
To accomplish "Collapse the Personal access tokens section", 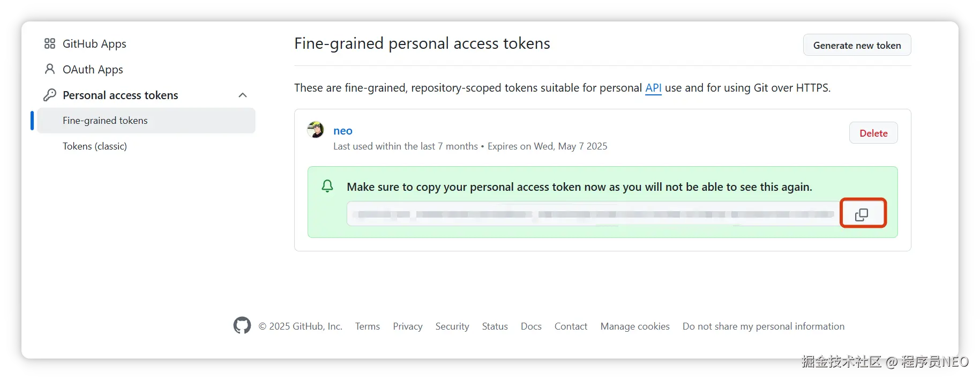I will (x=243, y=95).
